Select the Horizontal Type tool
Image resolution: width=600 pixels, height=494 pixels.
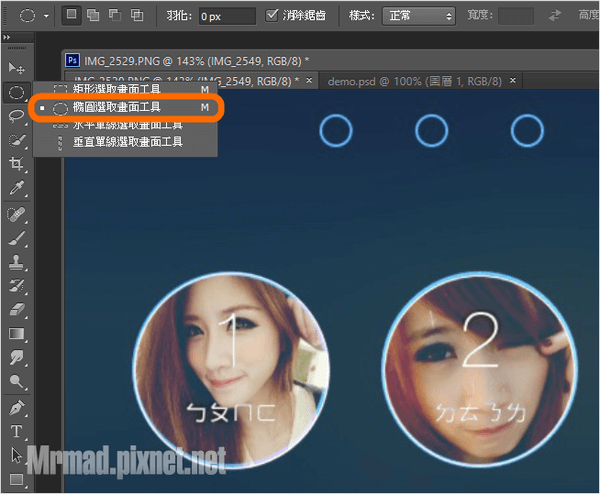(x=17, y=431)
